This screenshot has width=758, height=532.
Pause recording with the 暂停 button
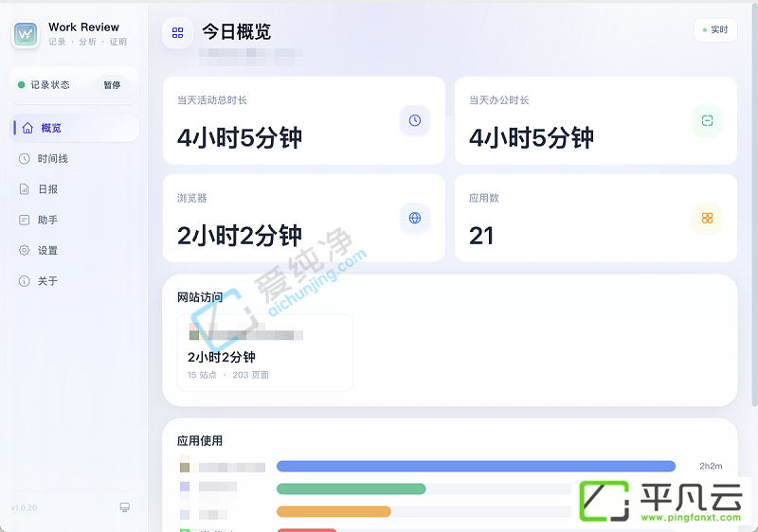pos(112,85)
